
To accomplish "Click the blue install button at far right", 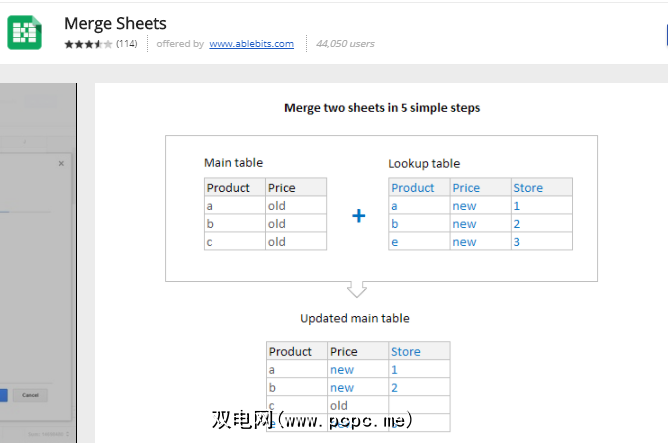I will point(664,37).
